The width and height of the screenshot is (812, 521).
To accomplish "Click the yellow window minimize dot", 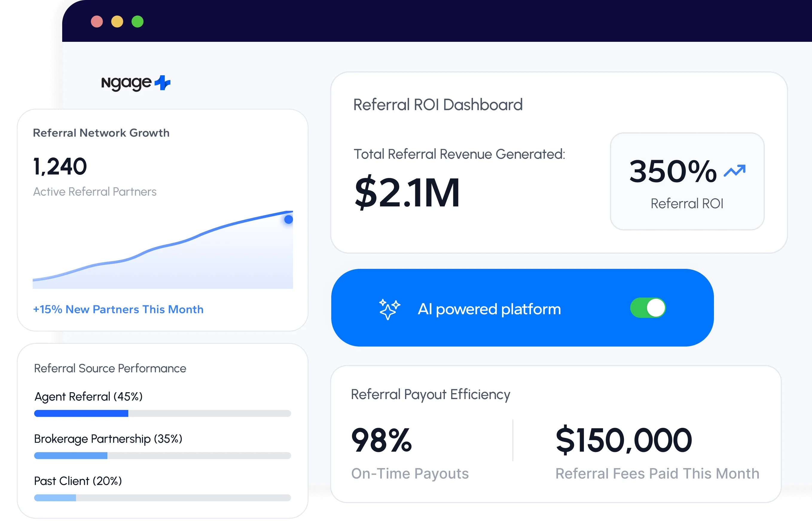I will 117,22.
